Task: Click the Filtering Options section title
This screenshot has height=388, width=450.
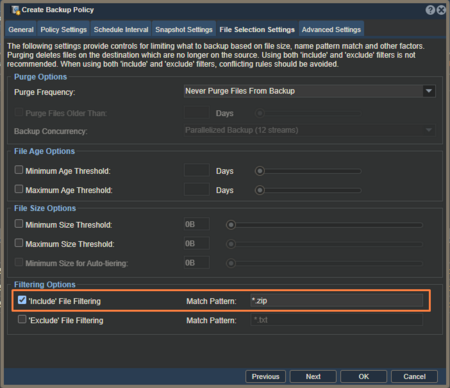Action: click(x=45, y=285)
